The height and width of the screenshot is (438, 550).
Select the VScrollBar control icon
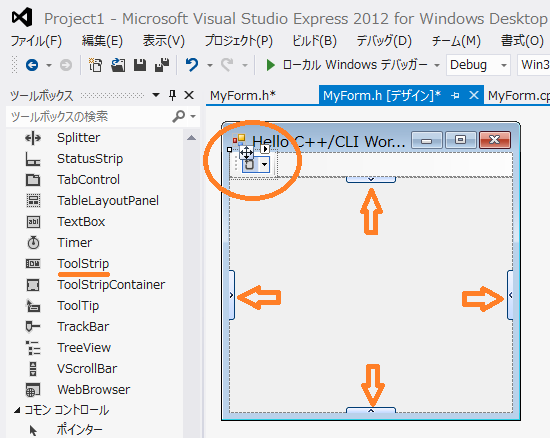(33, 369)
